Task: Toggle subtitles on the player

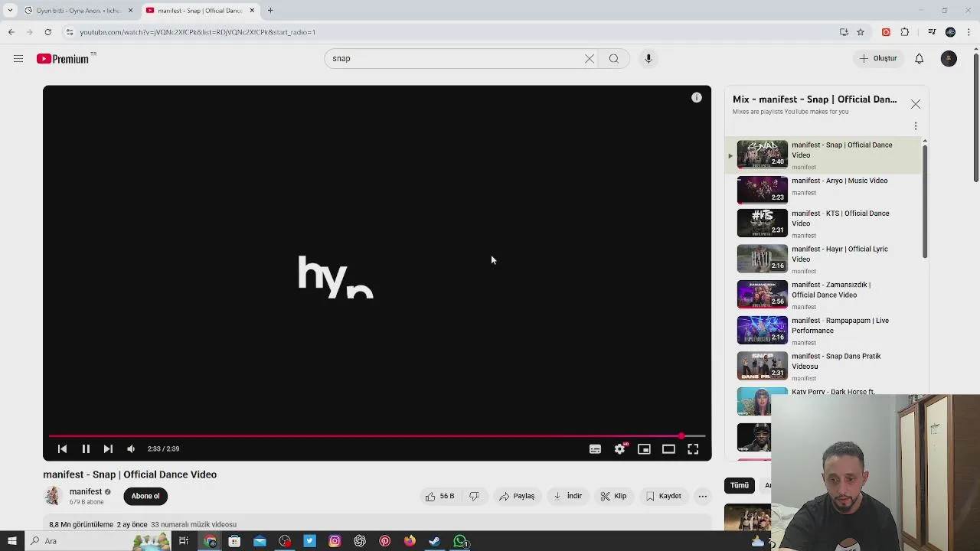Action: pos(595,449)
